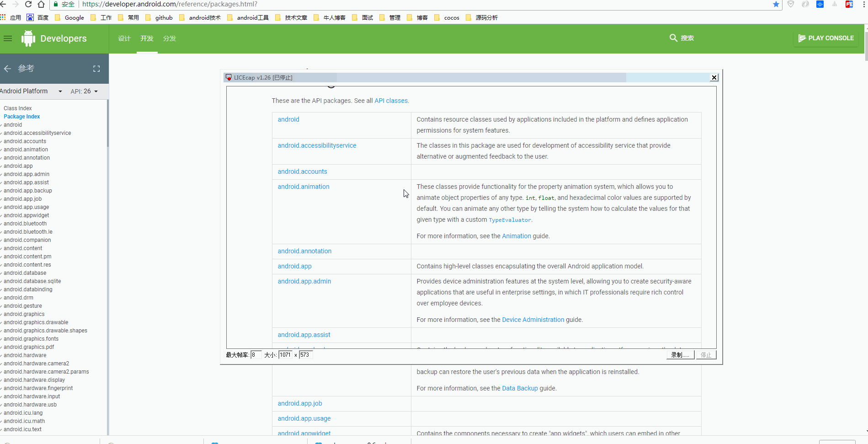Open the android.animation table link

[304, 187]
